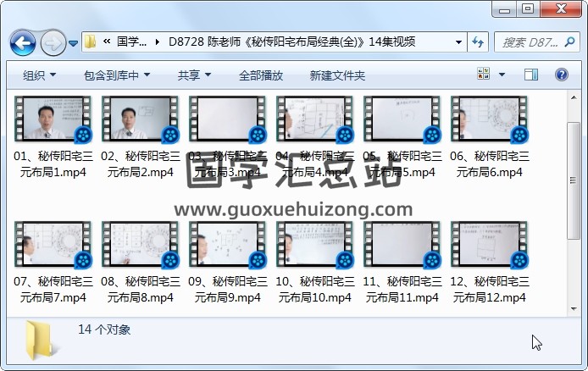Expand the address bar history dropdown arrow
The height and width of the screenshot is (371, 588).
[458, 42]
